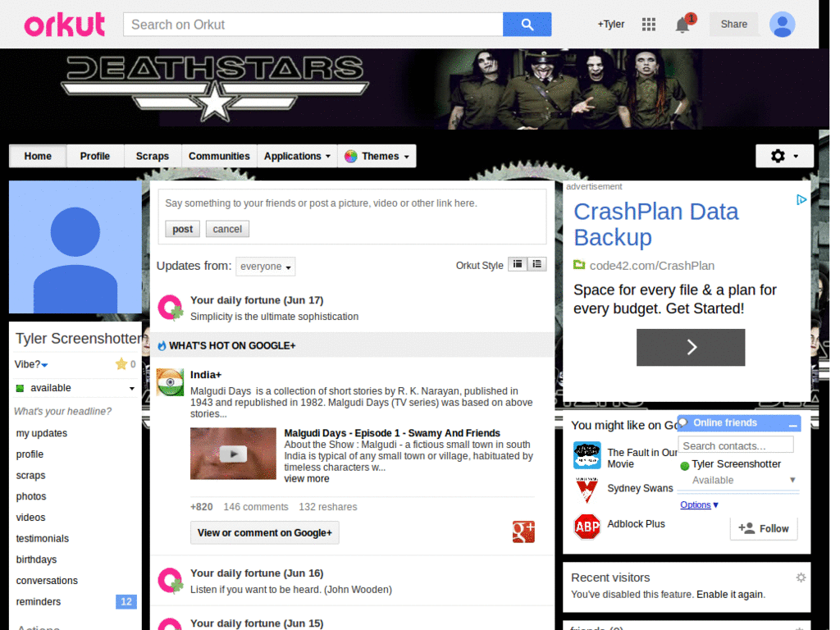Open the Vibe? dropdown
Image resolution: width=840 pixels, height=630 pixels.
point(32,364)
